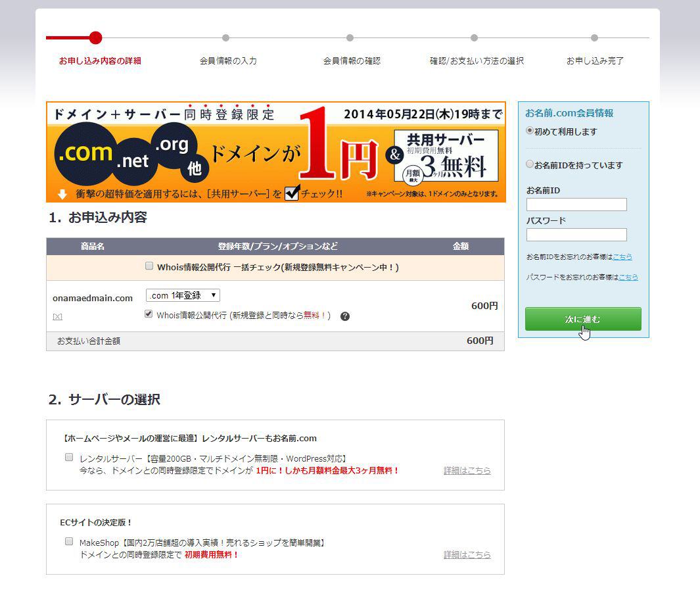Click the 1. お申込み内容 heading
The image size is (700, 603).
pyautogui.click(x=98, y=217)
